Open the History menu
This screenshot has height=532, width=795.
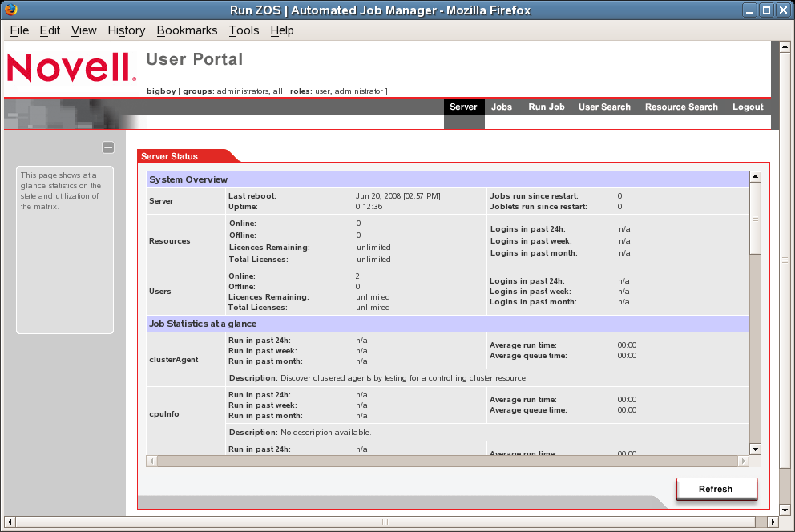pos(126,30)
